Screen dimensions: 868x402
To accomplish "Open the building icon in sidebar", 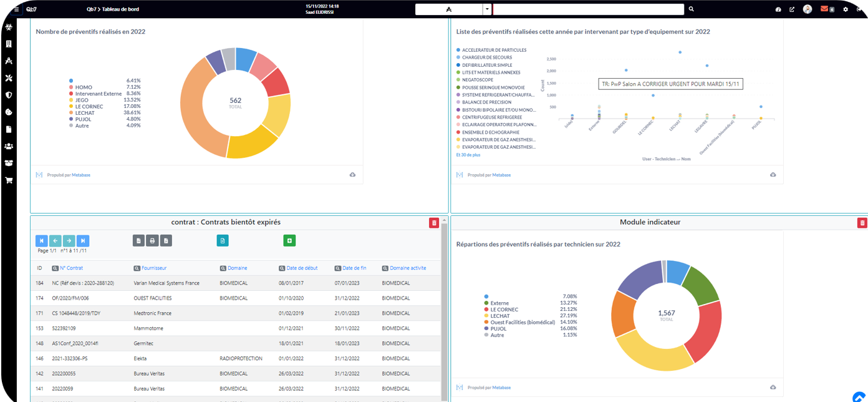I will [9, 44].
